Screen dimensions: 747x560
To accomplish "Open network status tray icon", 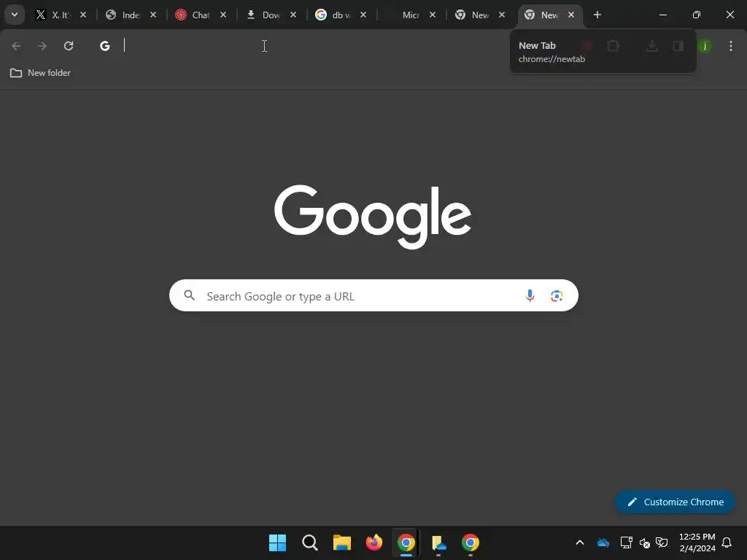I will 626,542.
